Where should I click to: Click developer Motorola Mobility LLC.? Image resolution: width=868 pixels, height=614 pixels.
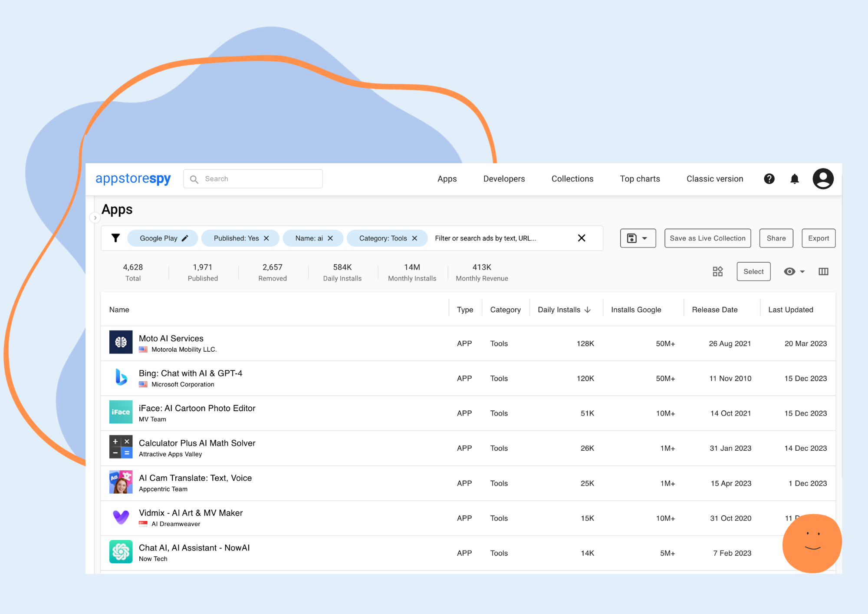click(184, 350)
